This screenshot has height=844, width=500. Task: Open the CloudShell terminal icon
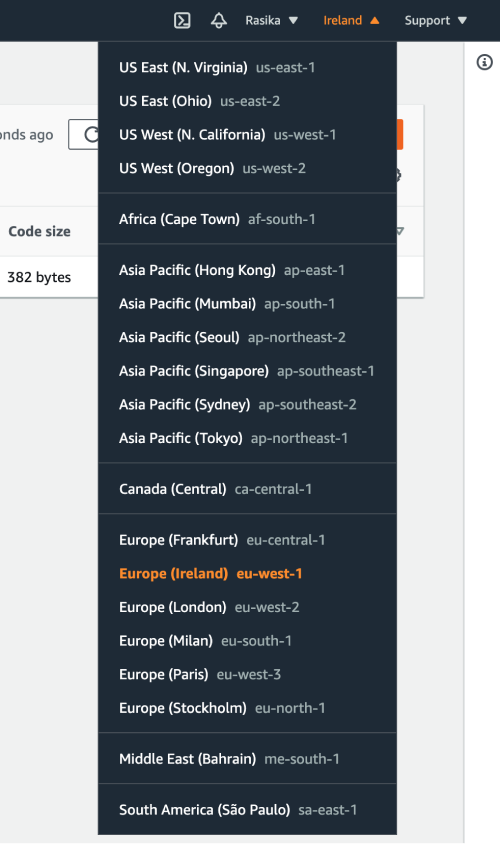(182, 20)
